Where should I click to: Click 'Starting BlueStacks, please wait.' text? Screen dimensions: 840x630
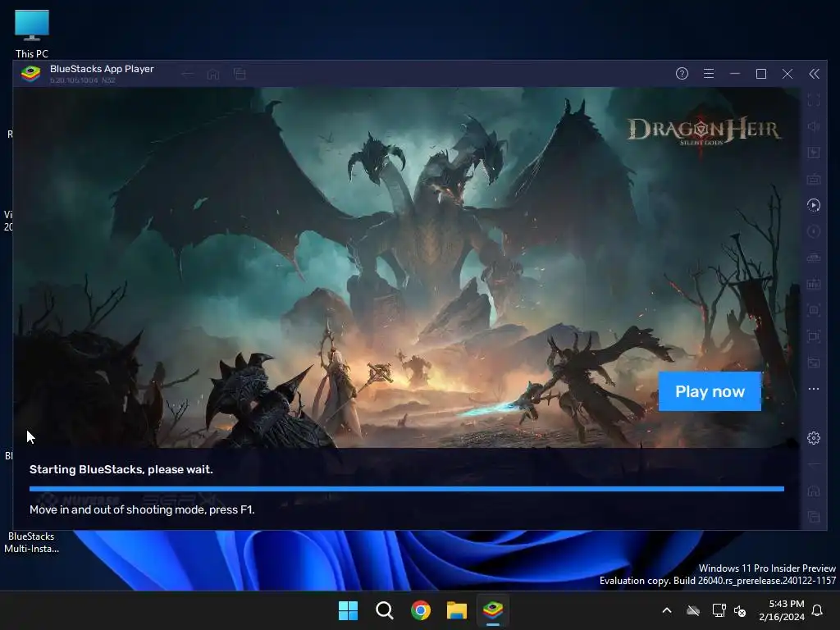tap(121, 470)
